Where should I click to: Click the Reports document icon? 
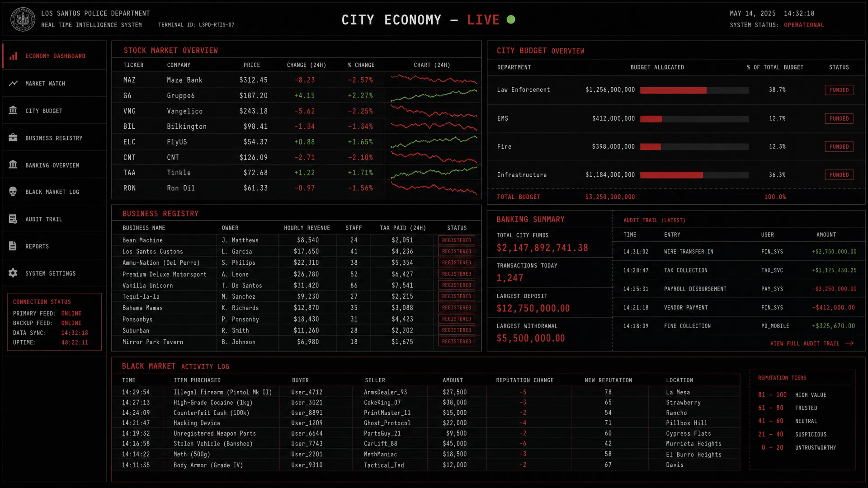(13, 246)
